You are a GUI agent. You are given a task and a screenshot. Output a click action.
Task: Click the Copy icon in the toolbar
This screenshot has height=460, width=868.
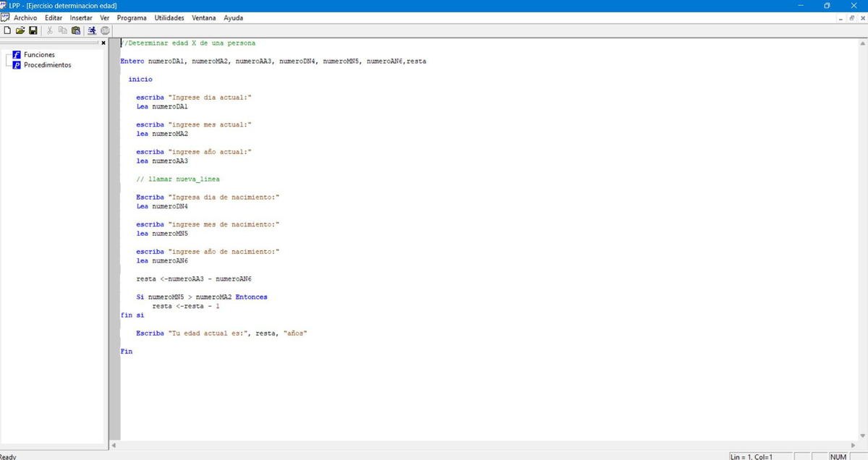[x=63, y=30]
